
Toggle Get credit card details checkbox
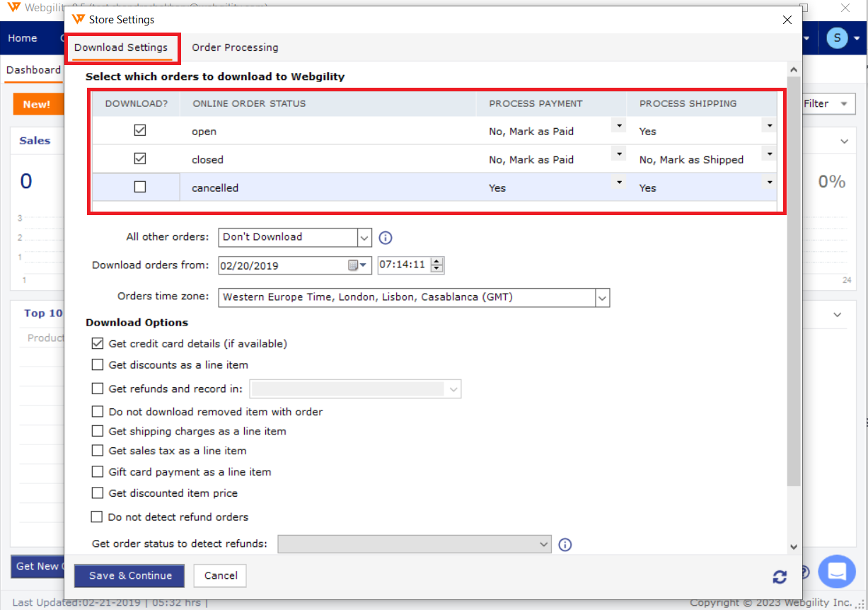(98, 344)
